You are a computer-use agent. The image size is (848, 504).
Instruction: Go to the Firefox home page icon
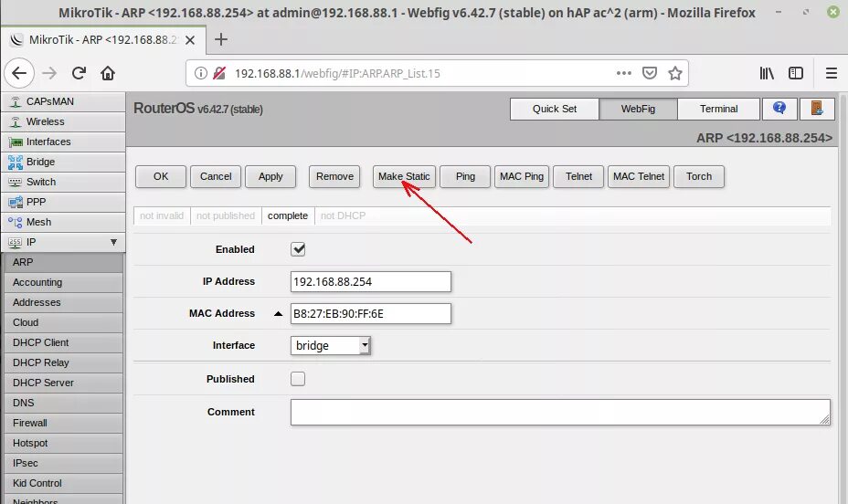[108, 73]
